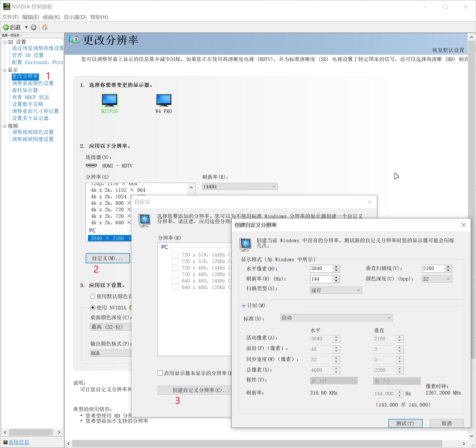Click the 测试(T) button
The height and width of the screenshot is (448, 476).
405,423
